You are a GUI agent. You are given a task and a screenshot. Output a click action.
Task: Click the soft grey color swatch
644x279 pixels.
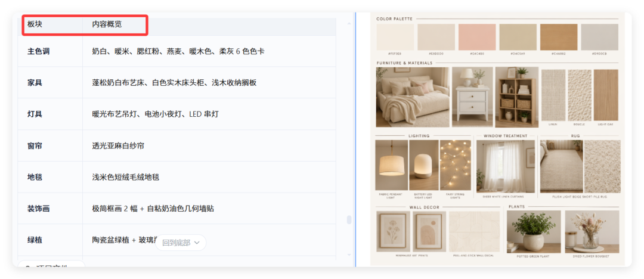coord(599,37)
